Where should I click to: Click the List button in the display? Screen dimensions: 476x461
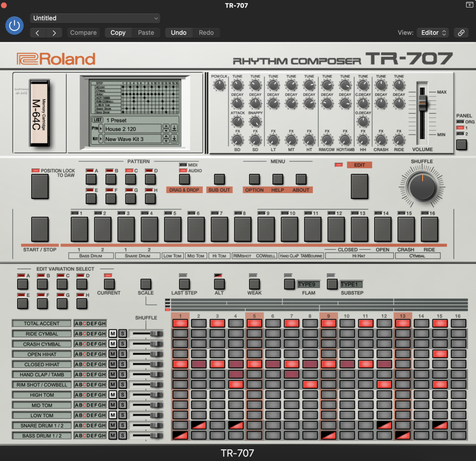[98, 120]
